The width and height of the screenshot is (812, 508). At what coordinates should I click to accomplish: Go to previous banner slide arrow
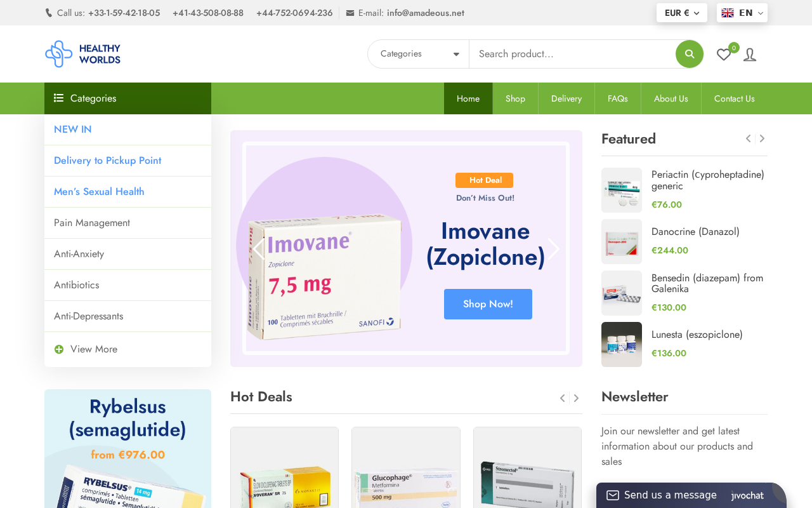click(259, 249)
